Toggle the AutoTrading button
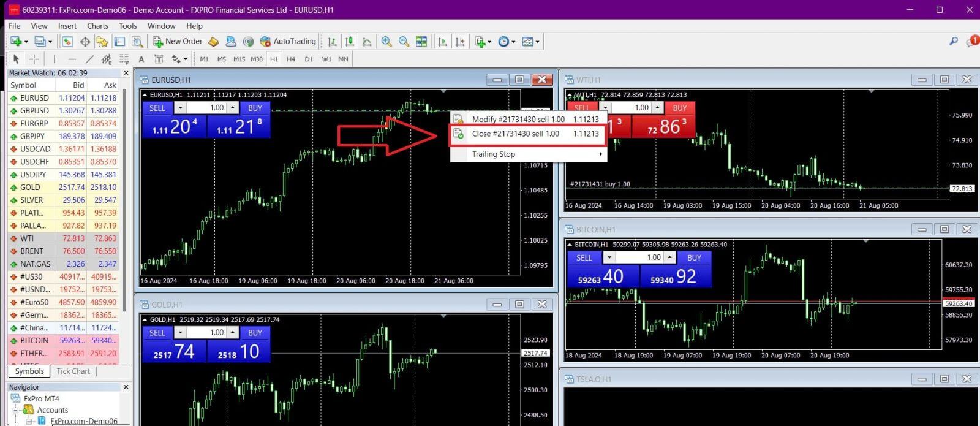The height and width of the screenshot is (426, 980). 288,42
